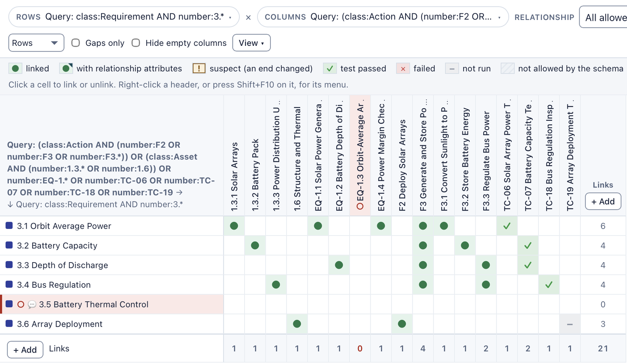
Task: Click empty cell for 3.5 and F3.2 Store Battery Energy
Action: coord(465,304)
